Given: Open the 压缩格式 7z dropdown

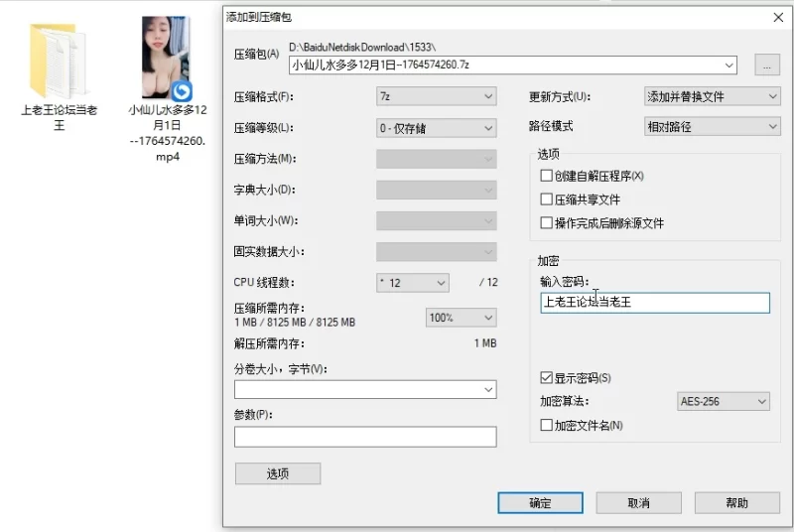Looking at the screenshot, I should coord(436,96).
